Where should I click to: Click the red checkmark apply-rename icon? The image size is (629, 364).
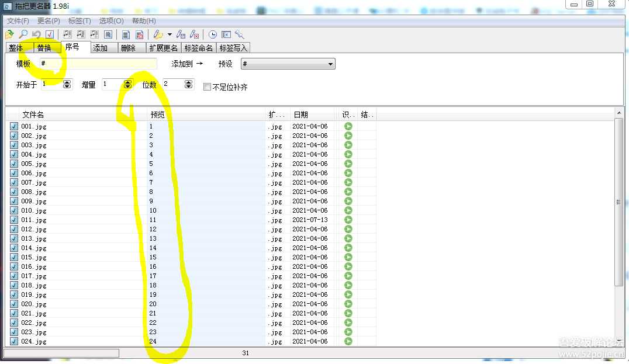point(49,34)
